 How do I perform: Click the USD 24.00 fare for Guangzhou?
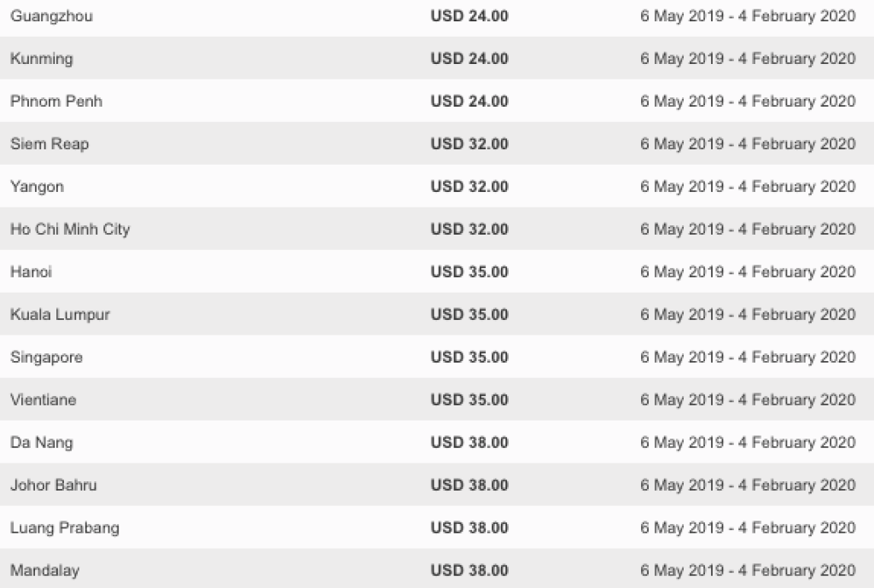coord(469,16)
